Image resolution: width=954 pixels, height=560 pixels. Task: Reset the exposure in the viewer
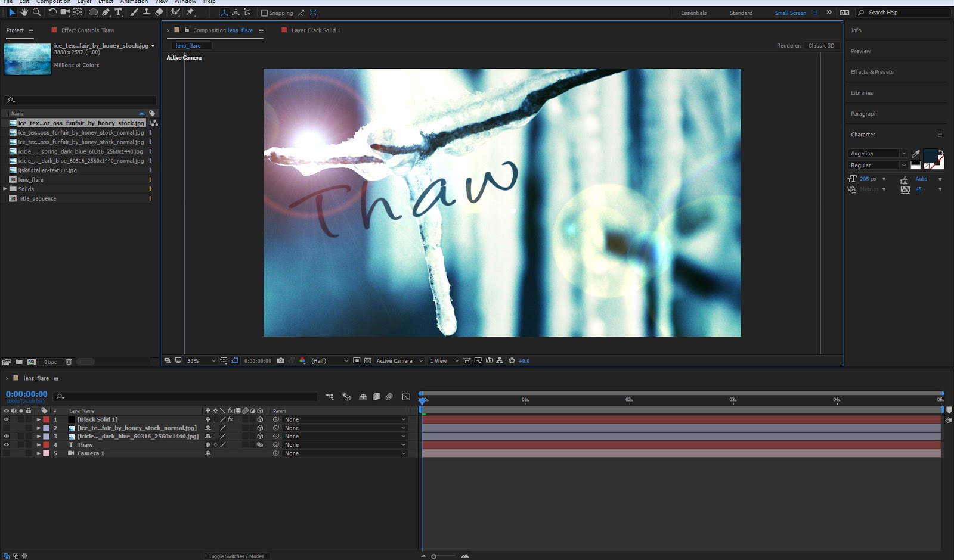(x=512, y=360)
